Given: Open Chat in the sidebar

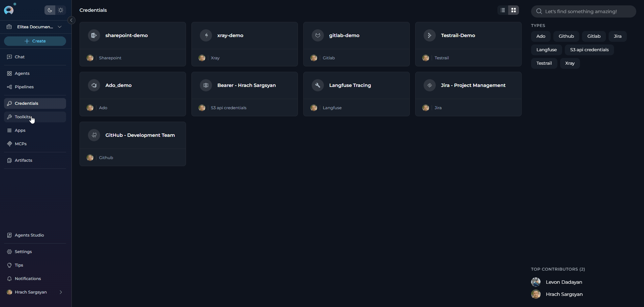Looking at the screenshot, I should 35,57.
